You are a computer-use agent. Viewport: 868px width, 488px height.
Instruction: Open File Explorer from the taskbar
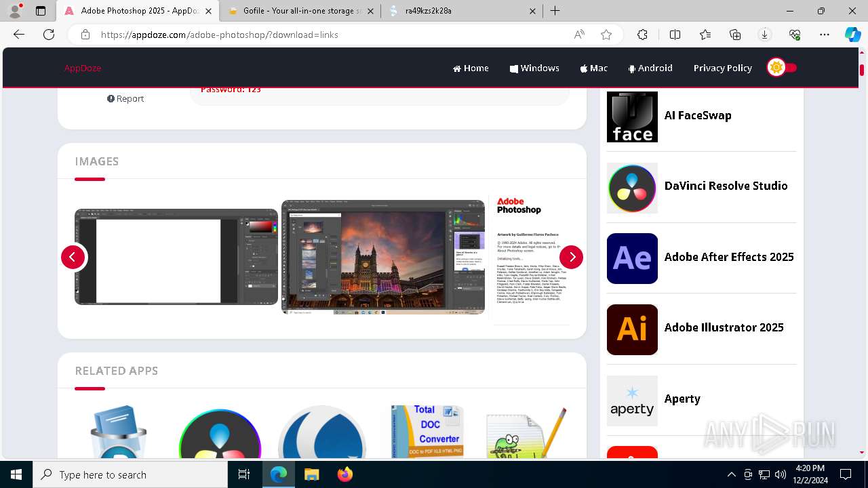(311, 474)
